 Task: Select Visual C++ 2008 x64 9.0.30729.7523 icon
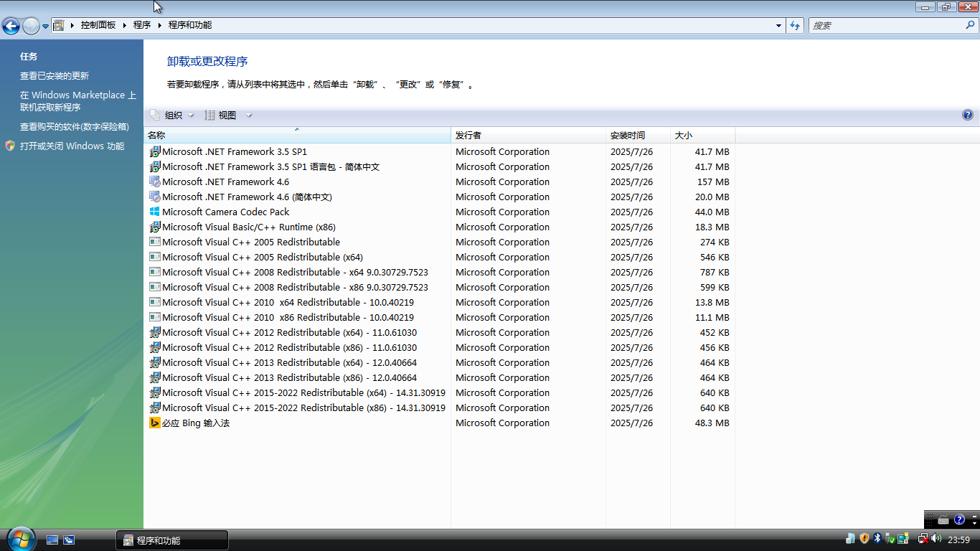coord(155,273)
